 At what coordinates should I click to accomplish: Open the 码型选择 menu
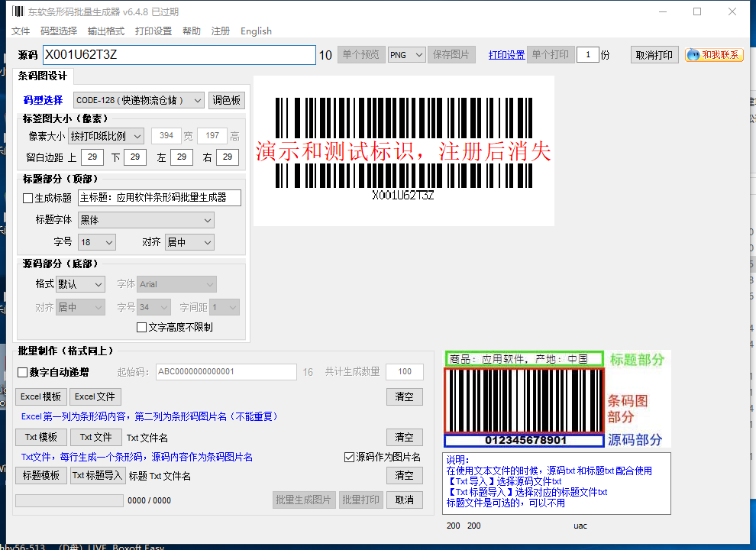click(59, 31)
